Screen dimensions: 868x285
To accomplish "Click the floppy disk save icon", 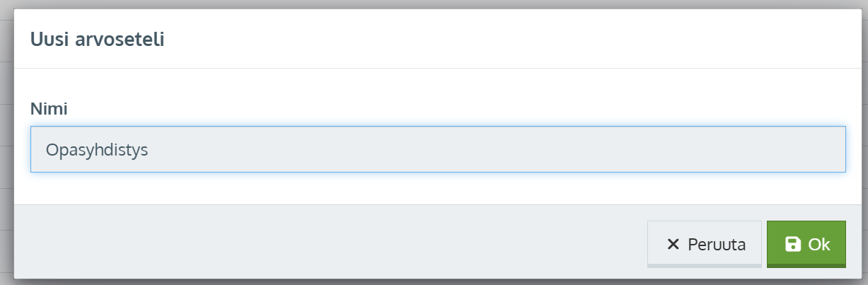I will click(793, 245).
